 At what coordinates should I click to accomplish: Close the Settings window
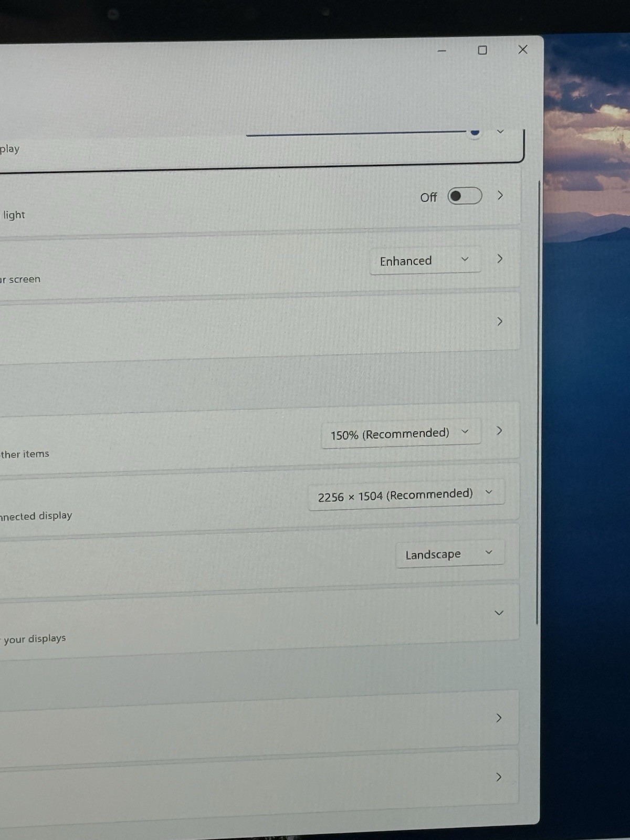(523, 49)
